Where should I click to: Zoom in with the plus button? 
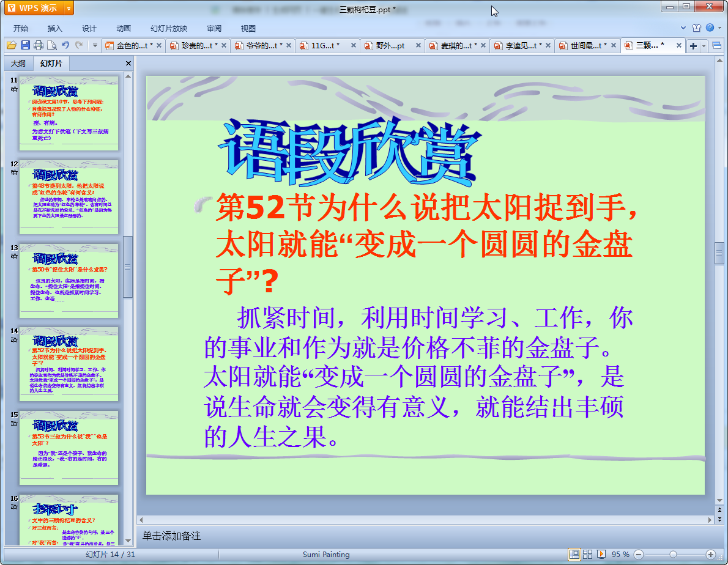click(x=710, y=555)
